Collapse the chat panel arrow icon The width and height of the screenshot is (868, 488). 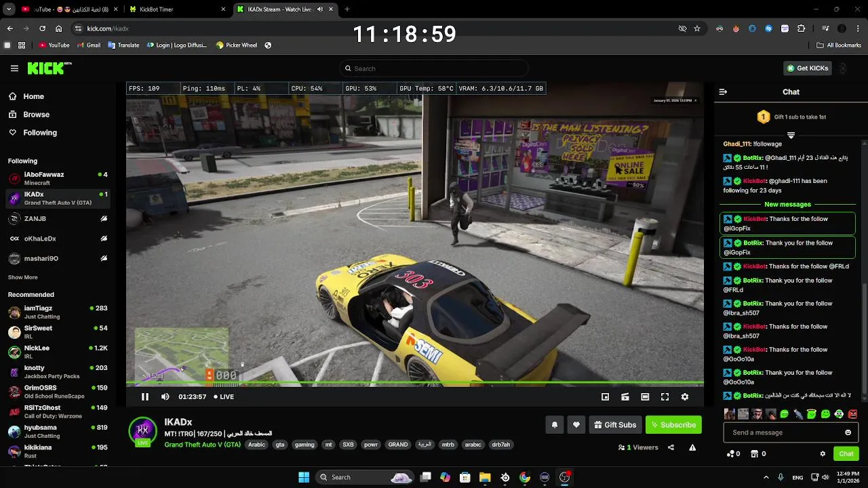(x=723, y=91)
